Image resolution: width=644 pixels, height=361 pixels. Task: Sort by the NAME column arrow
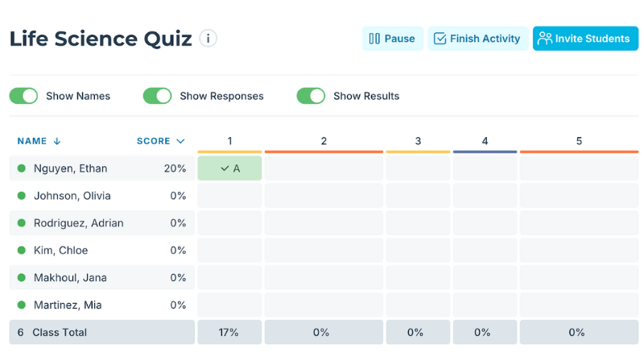click(57, 141)
